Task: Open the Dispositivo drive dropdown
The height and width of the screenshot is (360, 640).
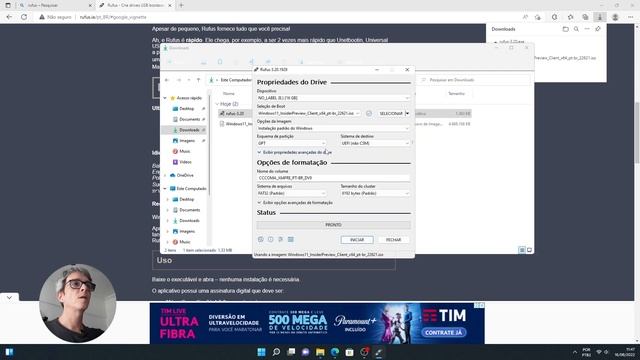Action: point(333,98)
